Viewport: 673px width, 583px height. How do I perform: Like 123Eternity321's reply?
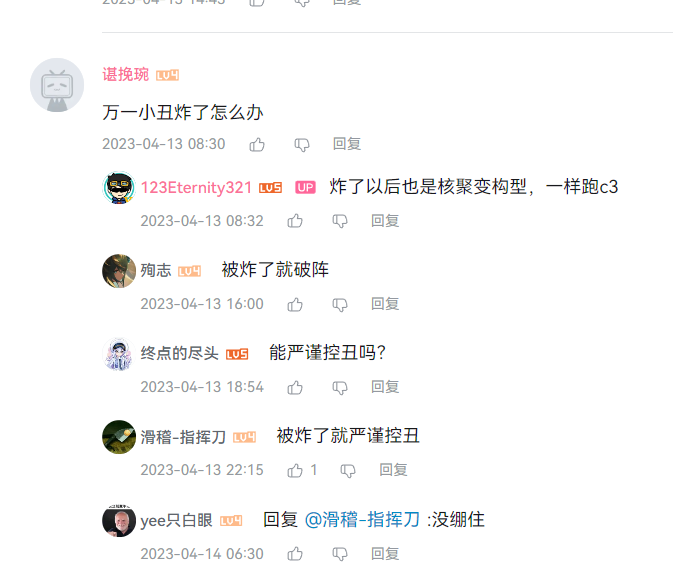click(x=295, y=221)
